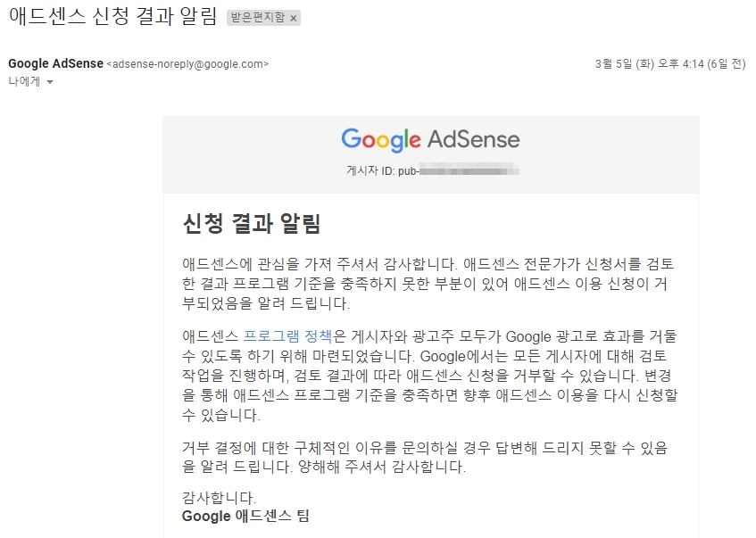Click the 나에게 recipient text
The height and width of the screenshot is (538, 756).
pyautogui.click(x=23, y=82)
